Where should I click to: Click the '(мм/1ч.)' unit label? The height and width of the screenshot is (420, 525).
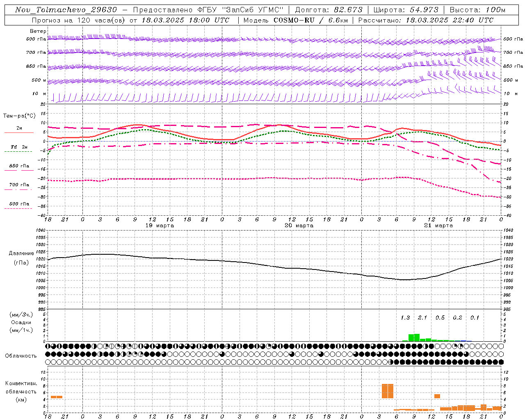point(21,330)
